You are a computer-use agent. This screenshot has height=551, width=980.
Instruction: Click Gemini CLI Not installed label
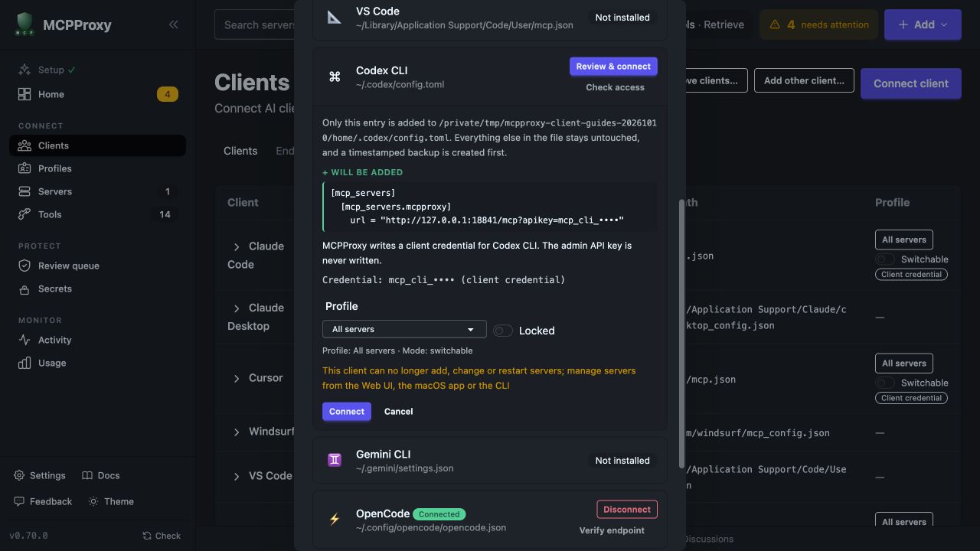622,461
